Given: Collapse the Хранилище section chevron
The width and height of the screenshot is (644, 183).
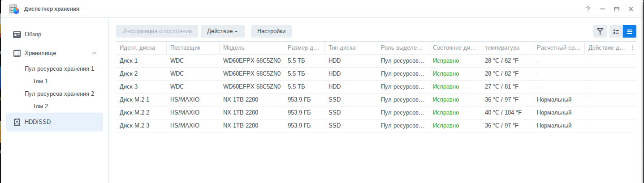Looking at the screenshot, I should click(94, 53).
